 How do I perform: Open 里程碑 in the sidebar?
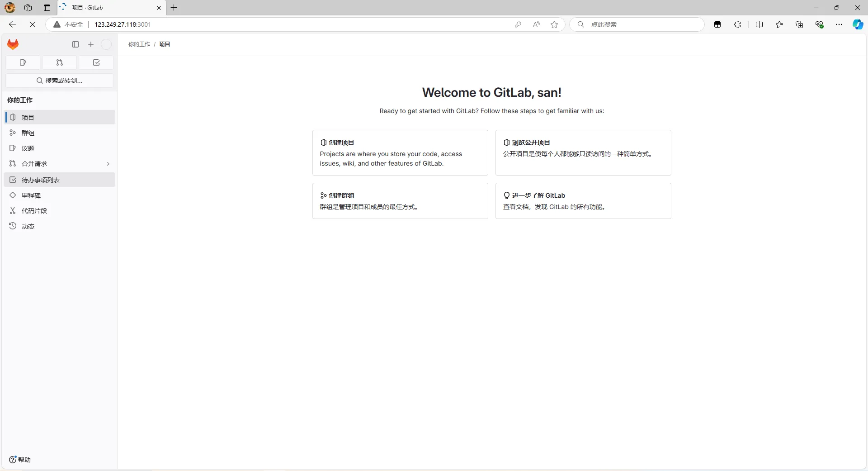point(60,195)
